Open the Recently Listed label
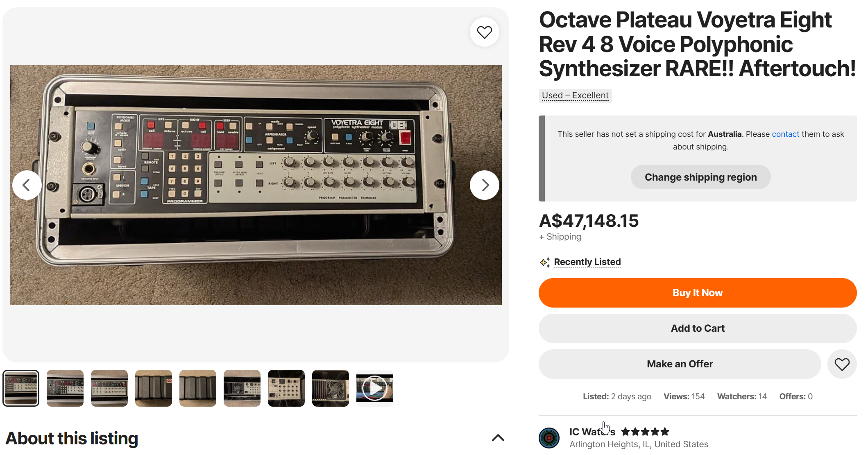868x455 pixels. click(x=587, y=262)
